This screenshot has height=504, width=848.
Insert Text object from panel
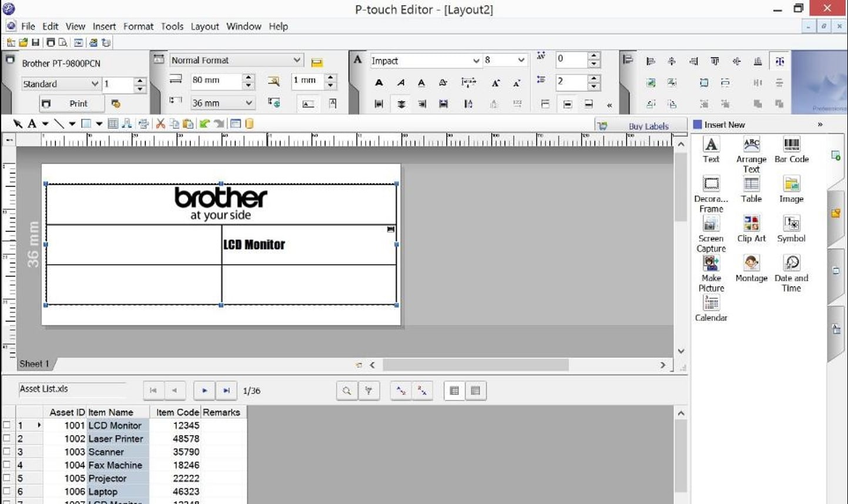pyautogui.click(x=711, y=150)
